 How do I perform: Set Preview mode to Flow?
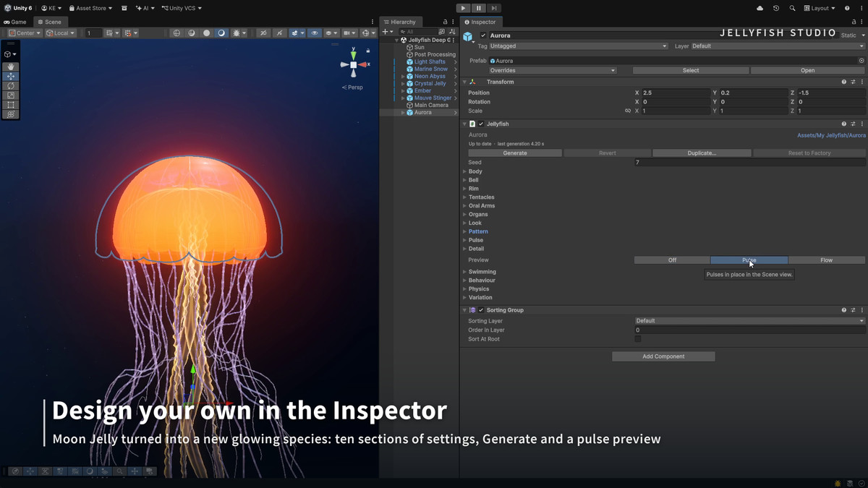(826, 260)
